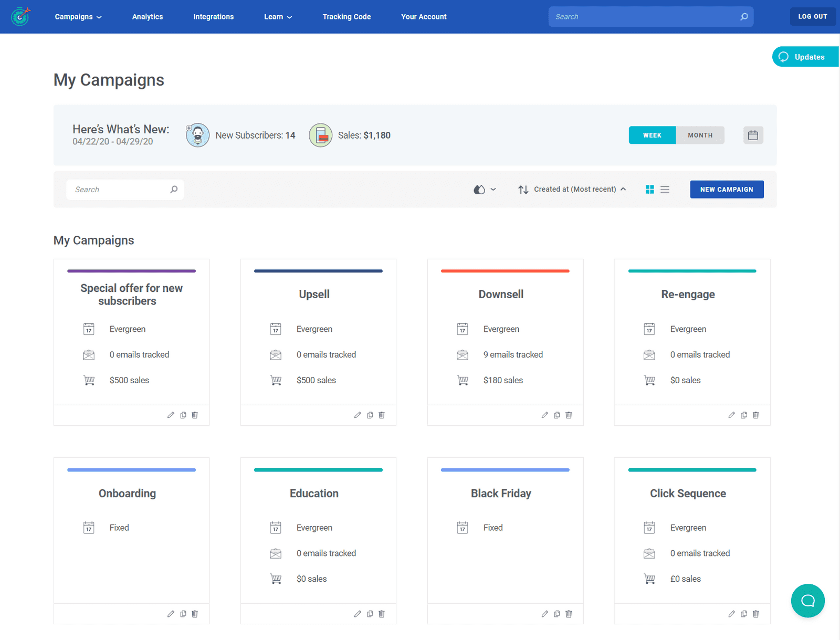
Task: Delete the Re-engage campaign
Action: [755, 415]
